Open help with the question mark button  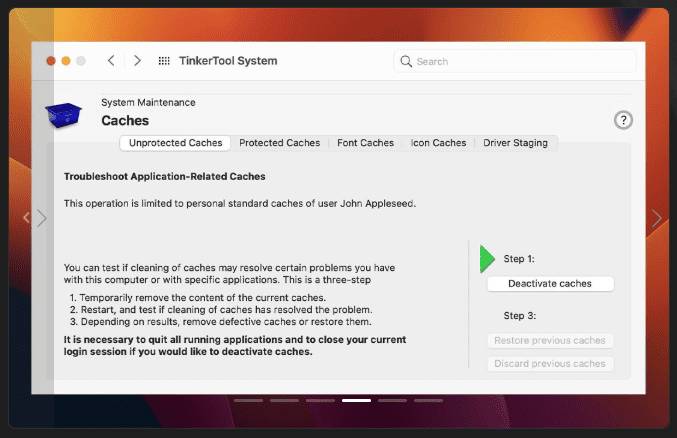pyautogui.click(x=623, y=121)
